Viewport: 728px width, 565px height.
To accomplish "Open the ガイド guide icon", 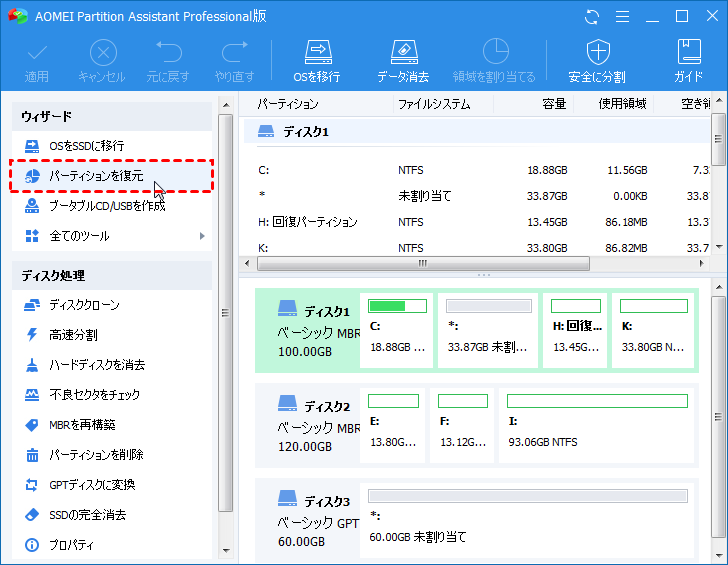I will point(689,62).
